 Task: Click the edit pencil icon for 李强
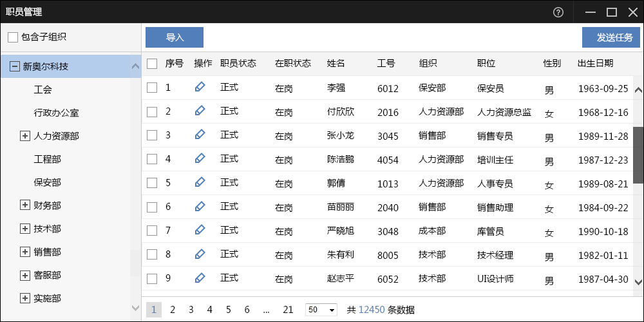tap(200, 88)
